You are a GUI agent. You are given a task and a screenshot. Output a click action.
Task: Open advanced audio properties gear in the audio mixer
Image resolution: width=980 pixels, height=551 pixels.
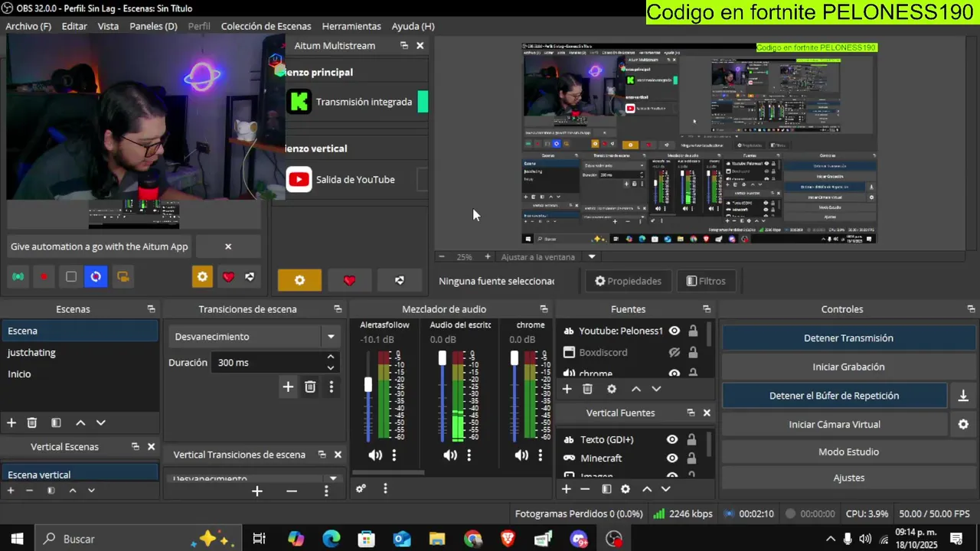click(361, 488)
